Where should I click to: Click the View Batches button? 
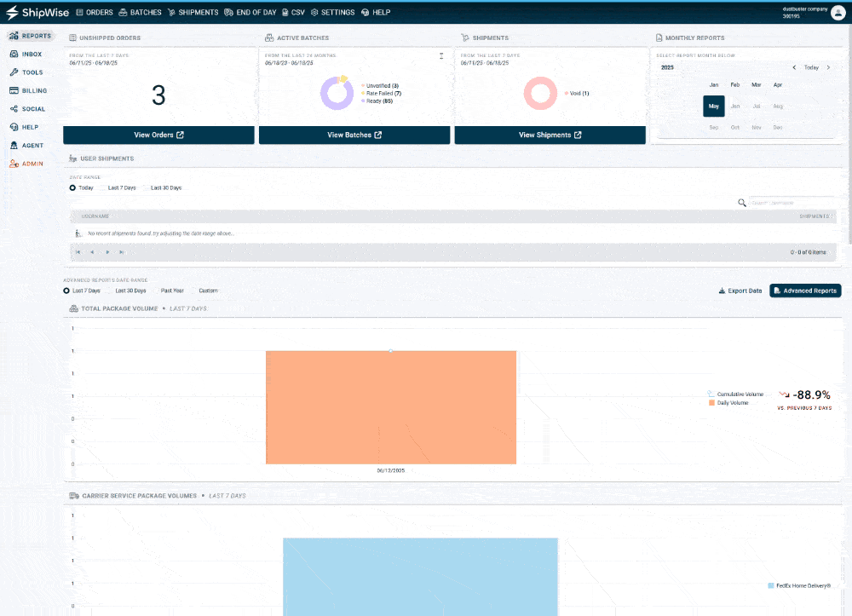click(354, 135)
